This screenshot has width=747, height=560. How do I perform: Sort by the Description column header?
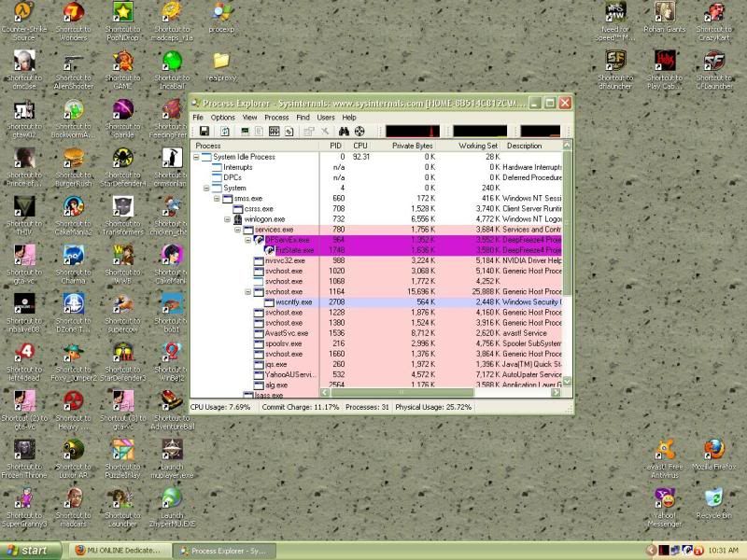532,146
